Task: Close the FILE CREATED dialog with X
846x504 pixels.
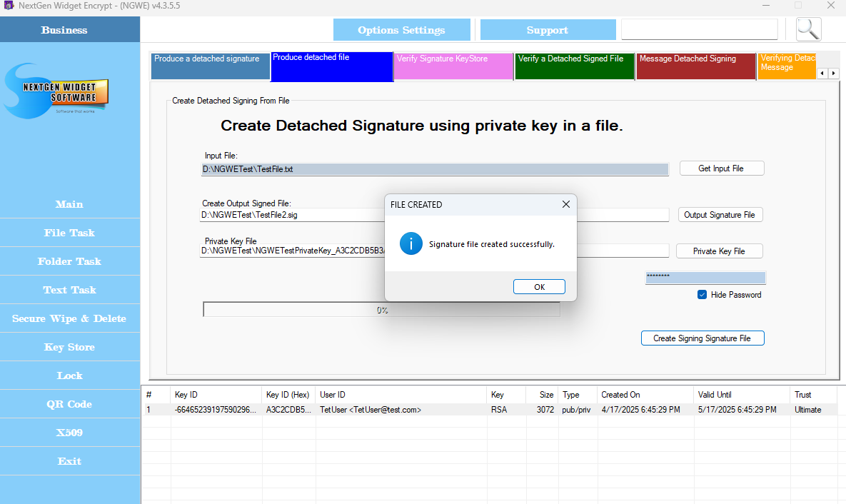Action: [x=565, y=204]
